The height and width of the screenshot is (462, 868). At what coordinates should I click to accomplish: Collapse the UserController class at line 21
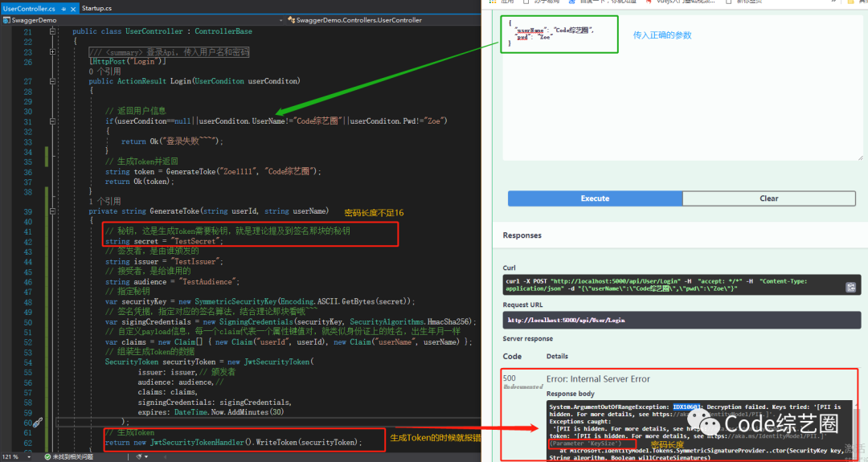[x=53, y=32]
